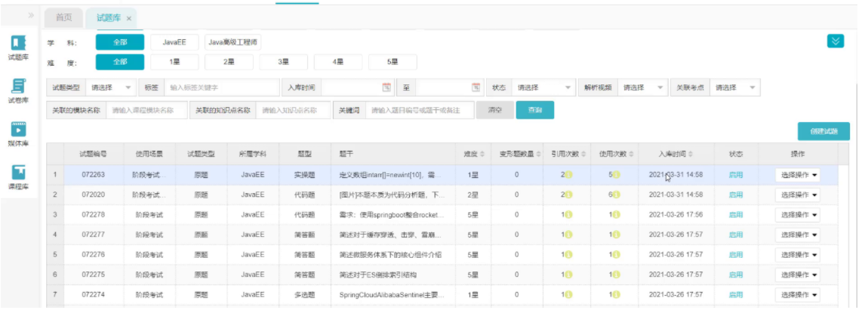The image size is (868, 313).
Task: Open calendar icon for end date field
Action: [476, 87]
